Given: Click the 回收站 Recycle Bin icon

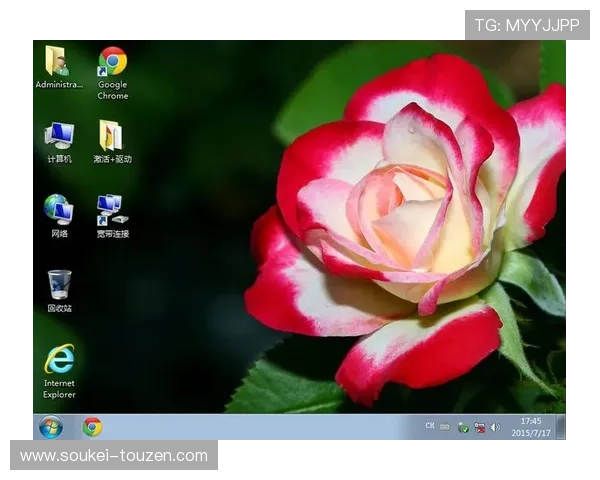Looking at the screenshot, I should (x=59, y=285).
